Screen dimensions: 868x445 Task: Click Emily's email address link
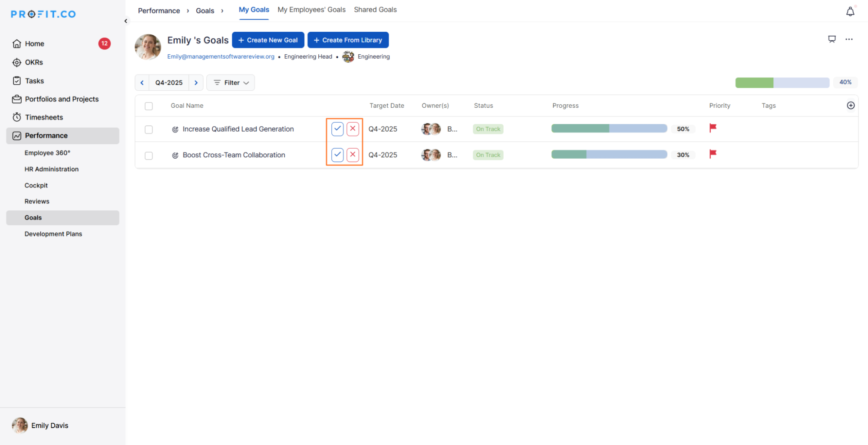point(221,57)
